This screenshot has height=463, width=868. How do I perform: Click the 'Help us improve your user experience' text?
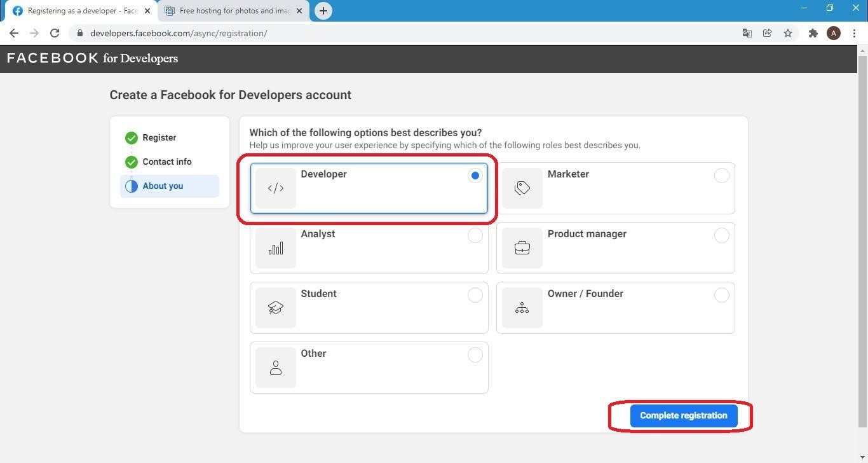[445, 146]
